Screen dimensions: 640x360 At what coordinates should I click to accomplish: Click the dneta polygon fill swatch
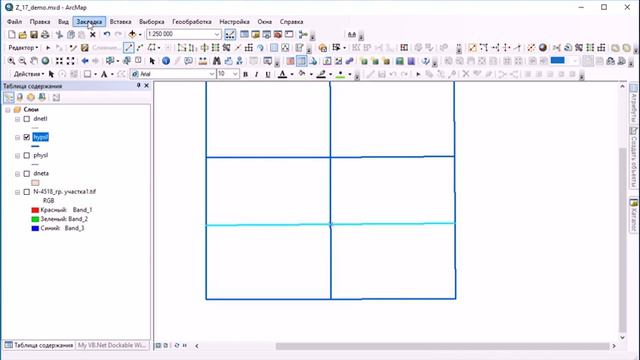(x=36, y=183)
